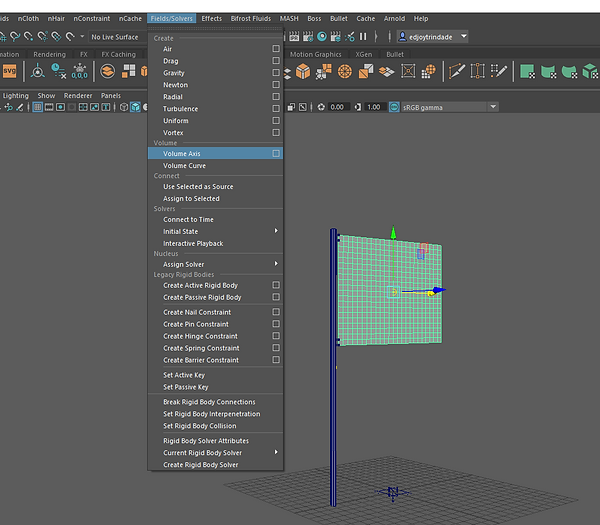Viewport: 600px width, 525px height.
Task: Click the delete history shelf icon
Action: tap(59, 71)
